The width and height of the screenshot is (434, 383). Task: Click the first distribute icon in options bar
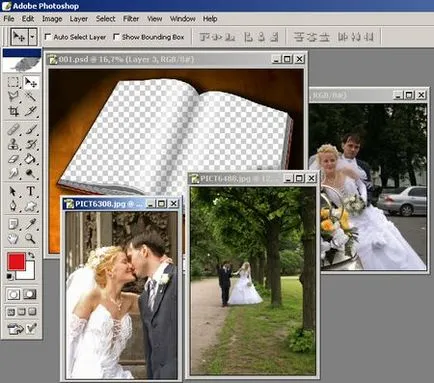point(299,37)
